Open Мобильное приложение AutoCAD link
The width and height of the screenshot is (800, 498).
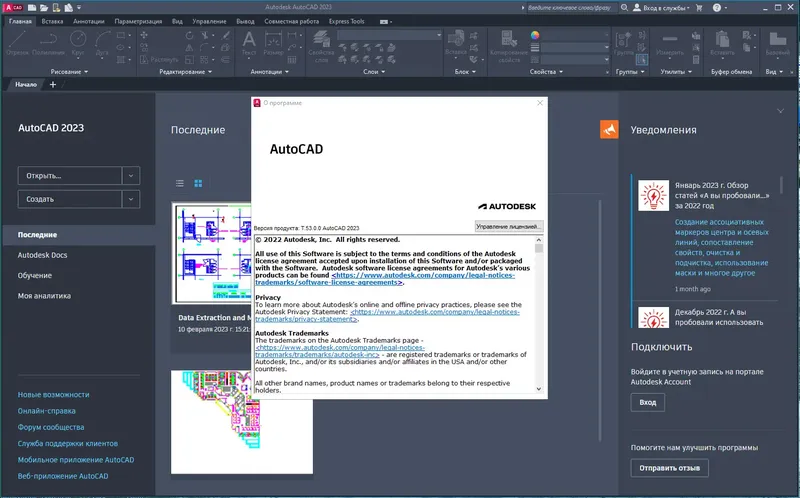pyautogui.click(x=76, y=460)
